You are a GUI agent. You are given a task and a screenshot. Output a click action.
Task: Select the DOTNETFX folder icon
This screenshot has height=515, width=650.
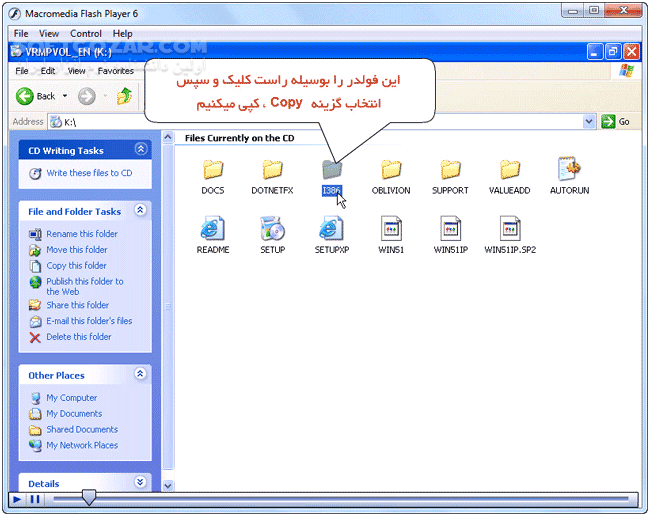click(272, 169)
